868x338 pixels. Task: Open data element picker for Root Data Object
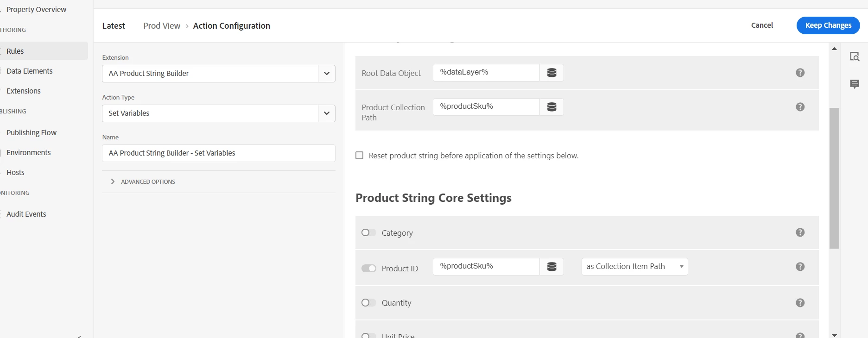551,73
